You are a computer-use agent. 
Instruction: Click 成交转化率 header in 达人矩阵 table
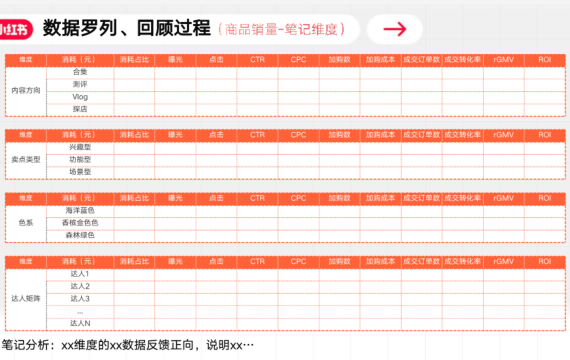click(x=462, y=261)
